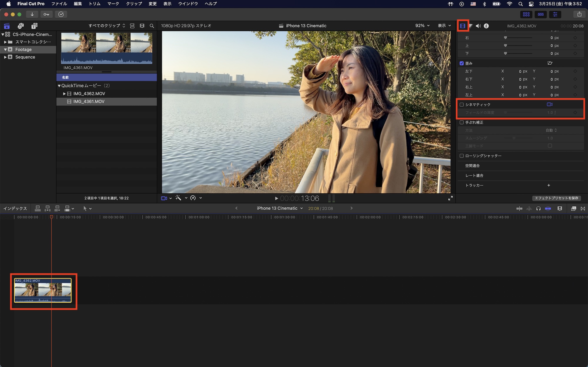Click the インデックス timeline button

pyautogui.click(x=15, y=208)
